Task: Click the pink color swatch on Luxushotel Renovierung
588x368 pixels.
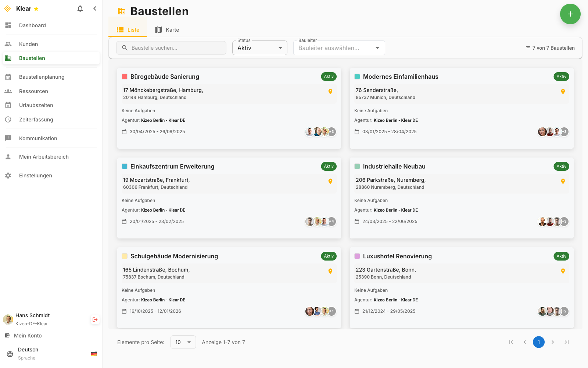Action: (357, 256)
